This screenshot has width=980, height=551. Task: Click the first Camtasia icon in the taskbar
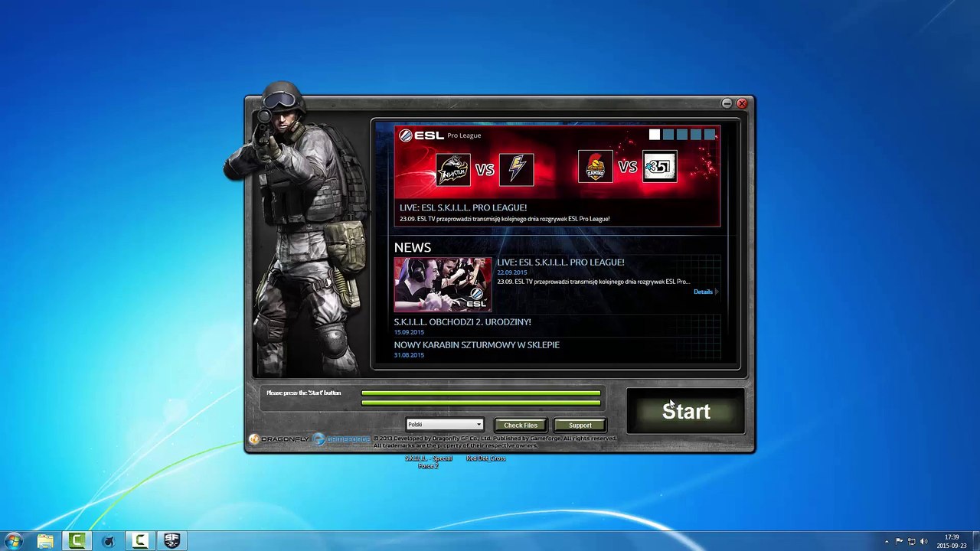coord(77,541)
